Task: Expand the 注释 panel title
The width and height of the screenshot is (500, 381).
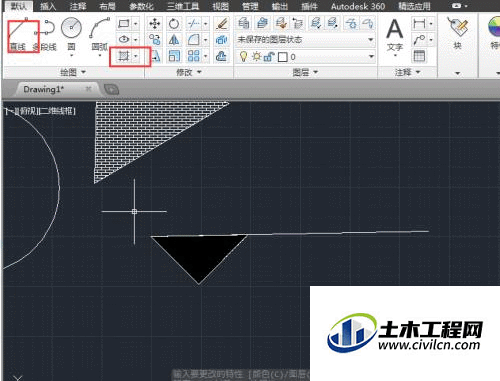Action: (407, 72)
